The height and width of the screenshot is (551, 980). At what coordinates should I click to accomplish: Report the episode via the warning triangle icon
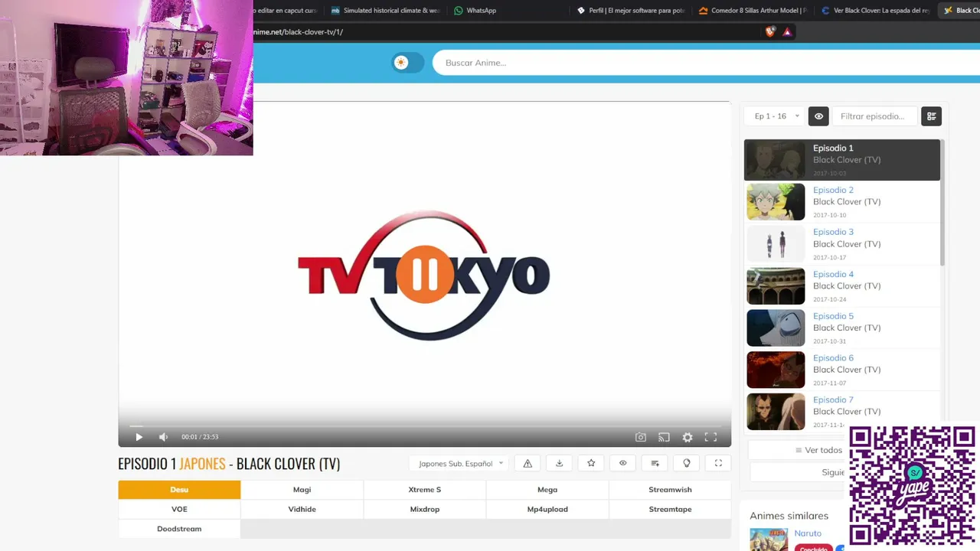point(528,463)
